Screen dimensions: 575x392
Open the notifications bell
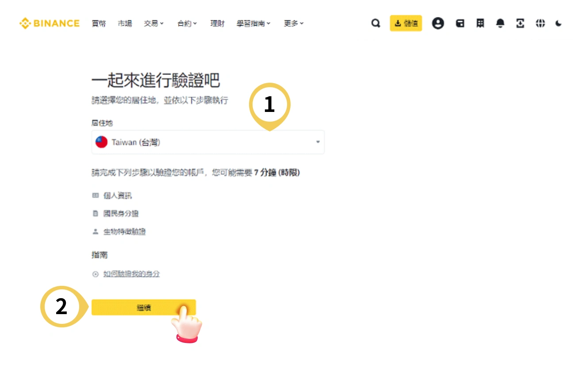coord(500,23)
